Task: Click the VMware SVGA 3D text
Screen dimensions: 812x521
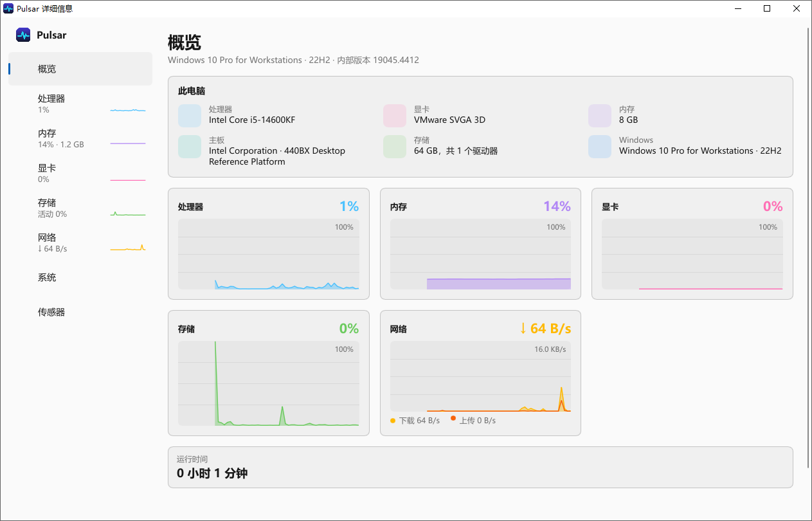Action: point(449,120)
